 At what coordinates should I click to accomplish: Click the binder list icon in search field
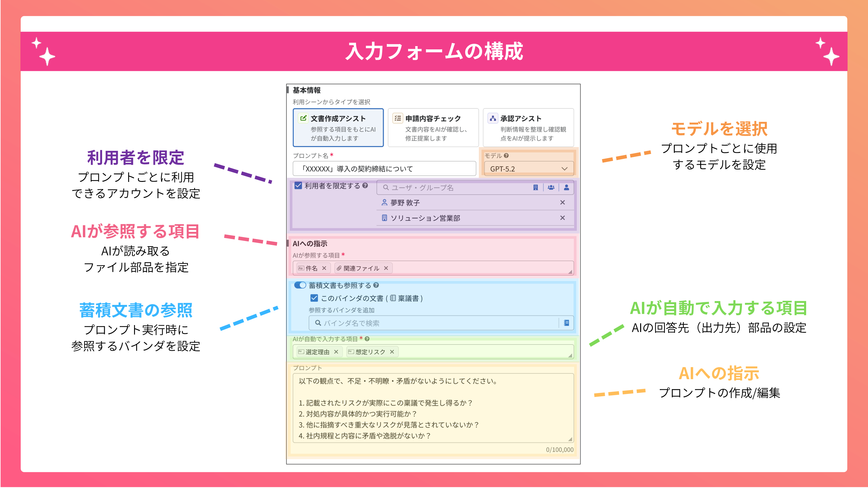(x=566, y=323)
